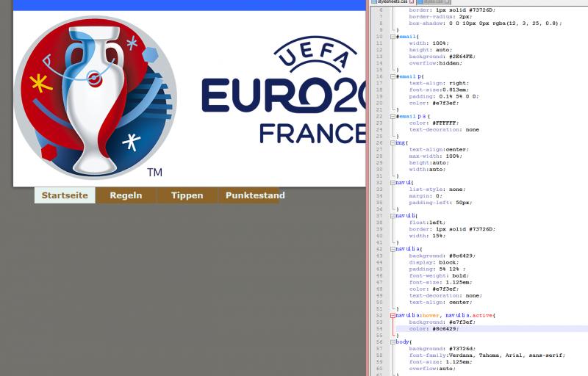The width and height of the screenshot is (588, 376).
Task: Open the Startseite navigation link
Action: 65,195
